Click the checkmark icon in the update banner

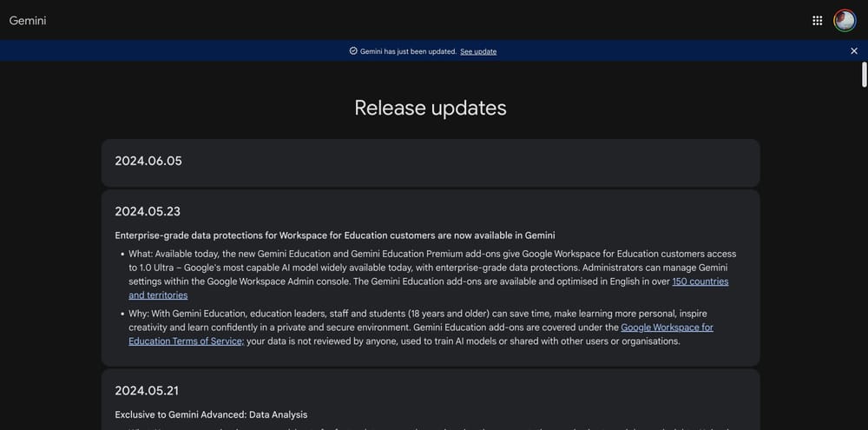[x=353, y=51]
